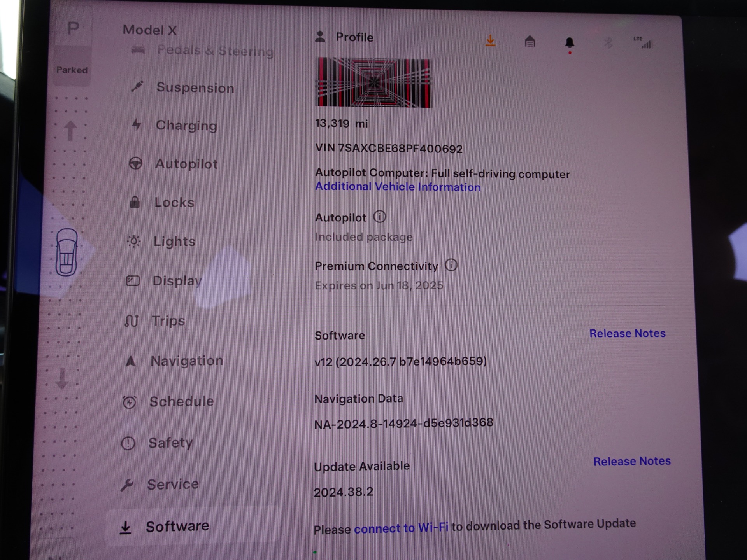Click the Safety exclamation icon
Viewport: 747px width, 560px height.
click(x=128, y=443)
